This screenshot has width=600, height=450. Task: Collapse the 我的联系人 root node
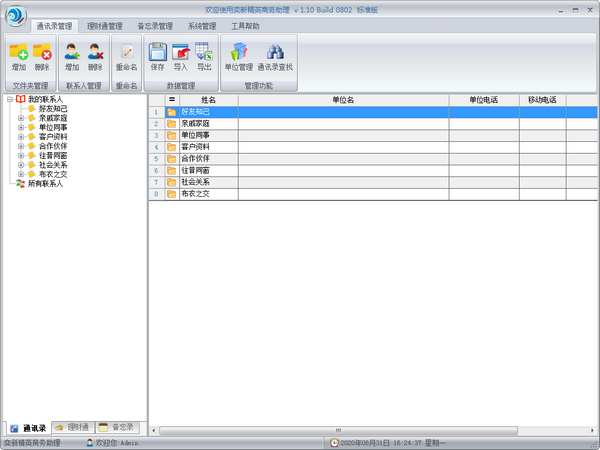9,100
